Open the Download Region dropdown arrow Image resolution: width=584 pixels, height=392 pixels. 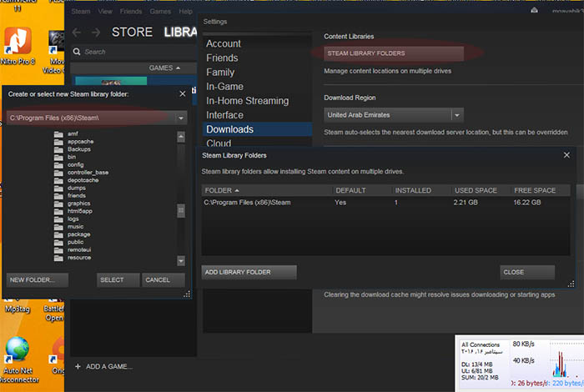coord(457,115)
